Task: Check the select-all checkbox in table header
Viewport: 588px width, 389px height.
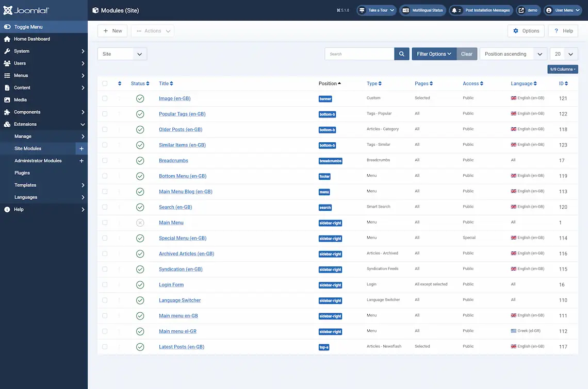Action: (105, 83)
